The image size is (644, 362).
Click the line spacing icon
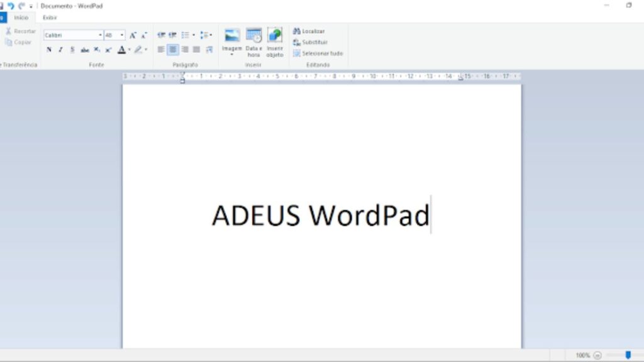click(204, 35)
